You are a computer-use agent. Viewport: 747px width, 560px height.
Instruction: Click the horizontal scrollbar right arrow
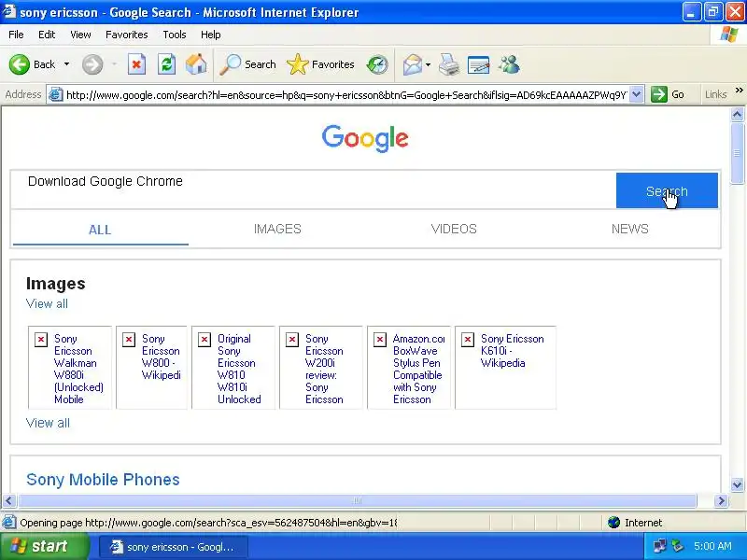721,501
